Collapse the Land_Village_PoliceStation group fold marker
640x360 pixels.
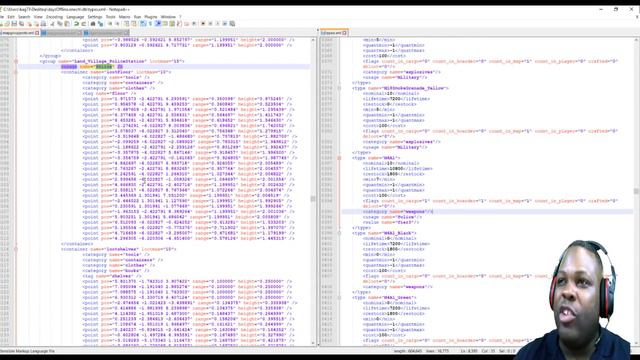pyautogui.click(x=16, y=61)
